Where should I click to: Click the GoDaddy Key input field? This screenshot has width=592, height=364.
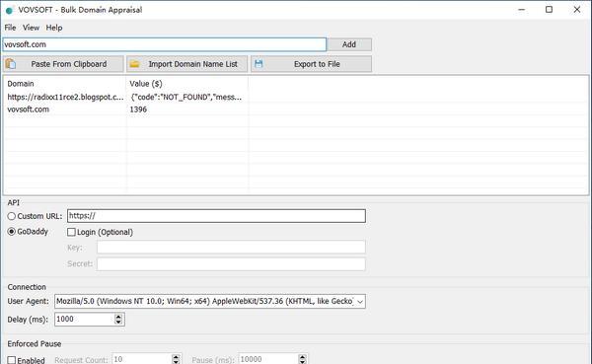(x=231, y=248)
